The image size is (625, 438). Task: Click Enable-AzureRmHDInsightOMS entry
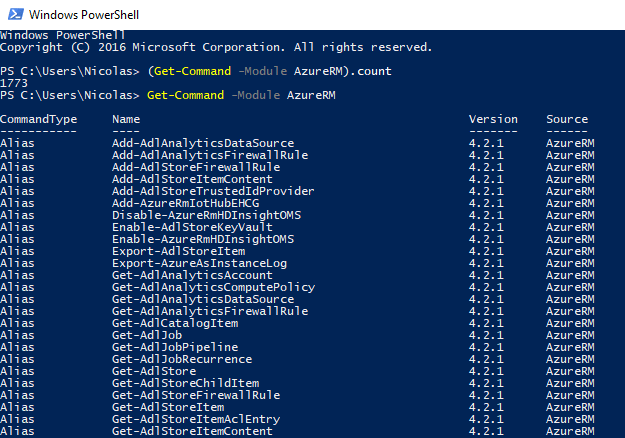(x=203, y=239)
